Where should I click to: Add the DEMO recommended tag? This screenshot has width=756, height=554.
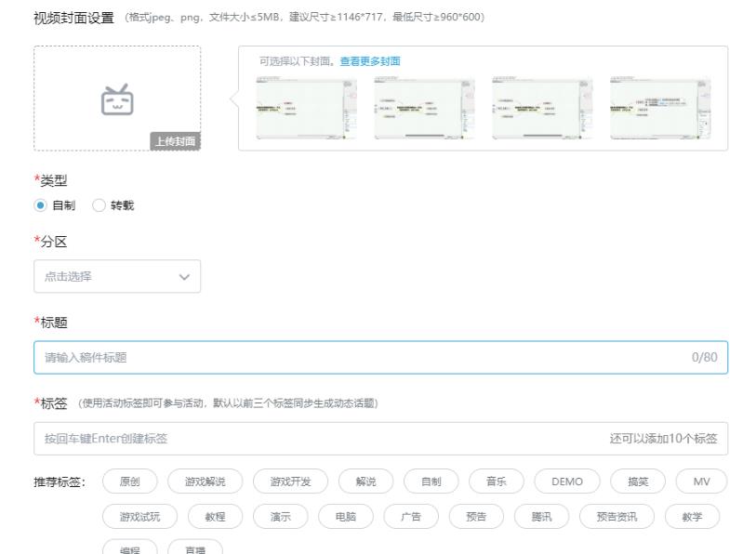(565, 481)
